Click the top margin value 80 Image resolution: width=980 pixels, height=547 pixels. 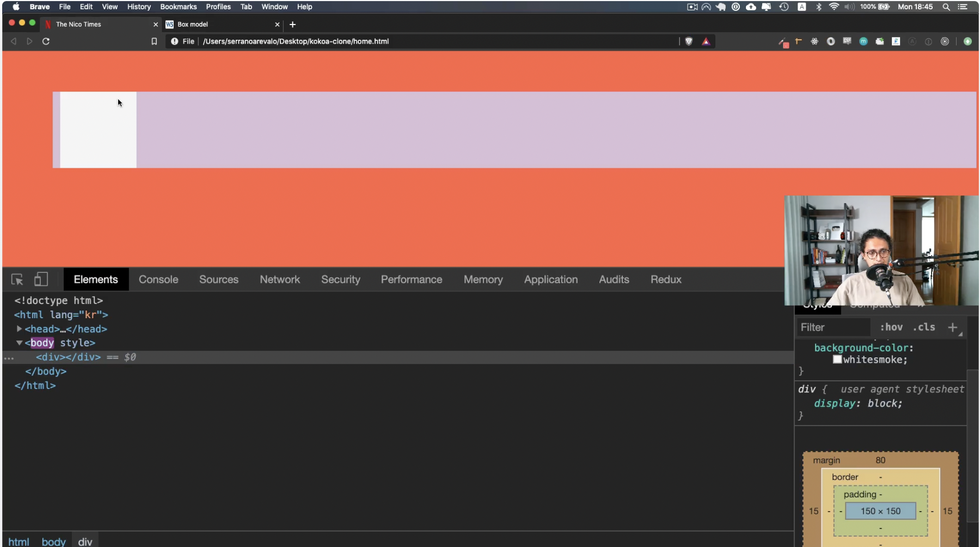click(880, 460)
